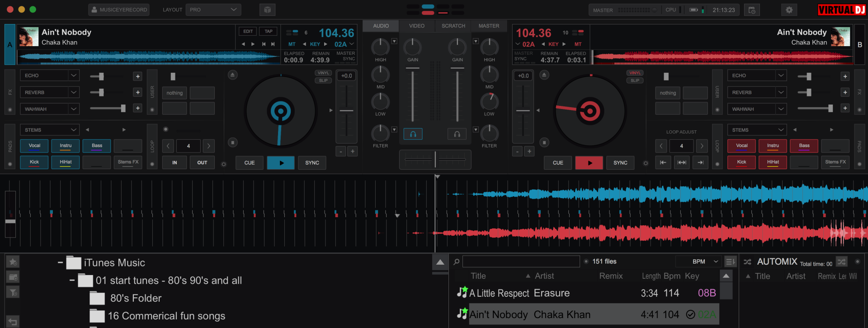The image size is (868, 328).
Task: Click the search magnifier icon in the browser
Action: 457,261
